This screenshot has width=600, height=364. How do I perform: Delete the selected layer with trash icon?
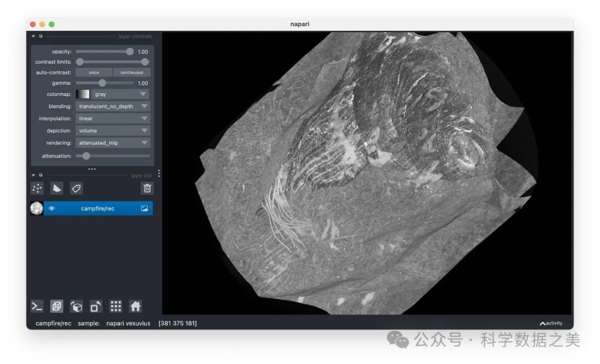click(x=147, y=188)
